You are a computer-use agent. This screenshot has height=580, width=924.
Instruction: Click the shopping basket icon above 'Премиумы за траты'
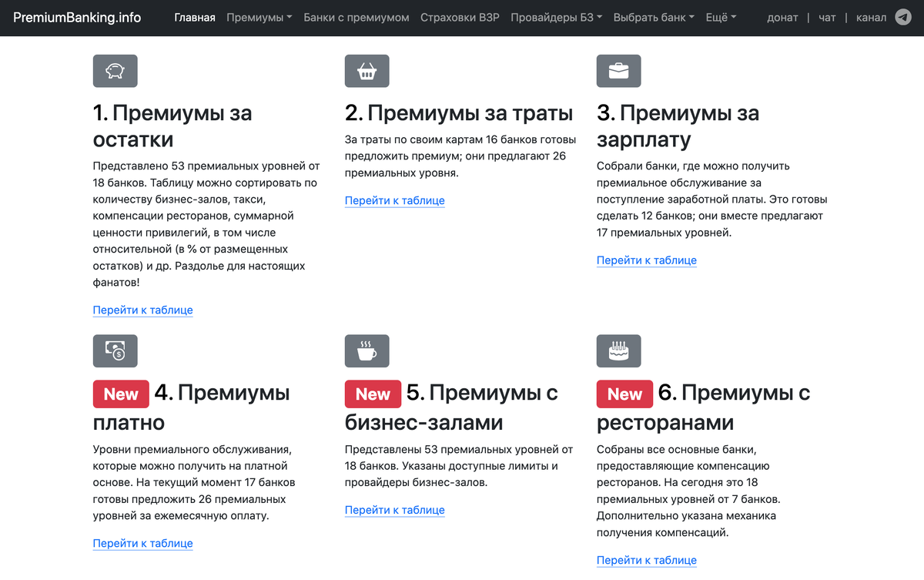click(367, 70)
